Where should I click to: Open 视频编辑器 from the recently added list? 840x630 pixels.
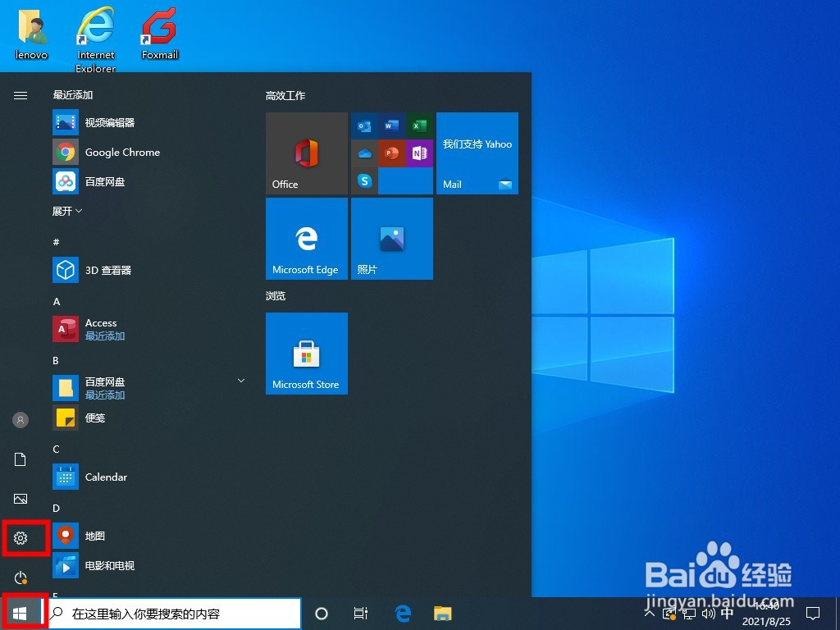[x=148, y=123]
